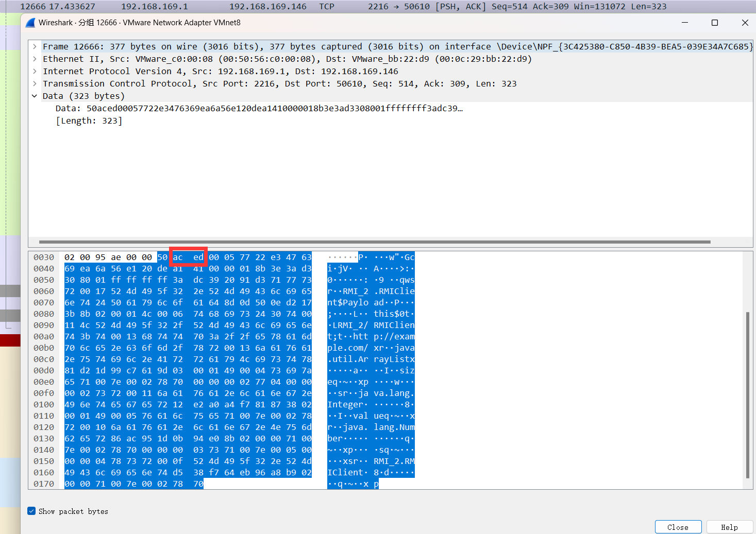This screenshot has height=534, width=756.
Task: Select the Data: 50aced0005... field line
Action: click(x=259, y=108)
